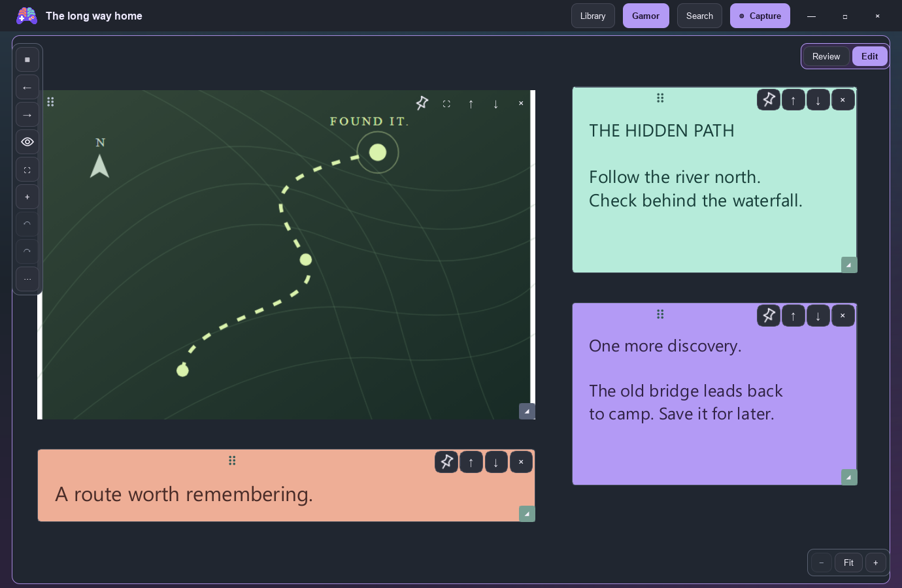
Task: Move THE HIDDEN PATH note up
Action: (793, 99)
